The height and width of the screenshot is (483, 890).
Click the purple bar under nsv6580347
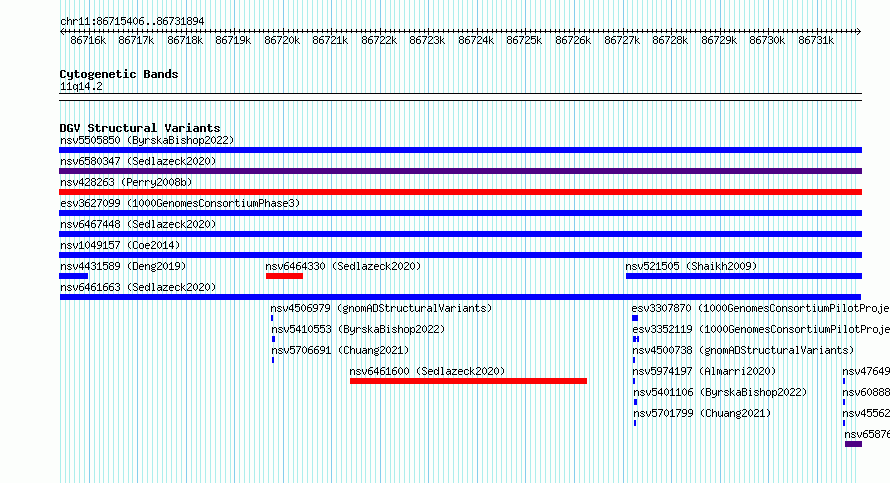point(460,171)
